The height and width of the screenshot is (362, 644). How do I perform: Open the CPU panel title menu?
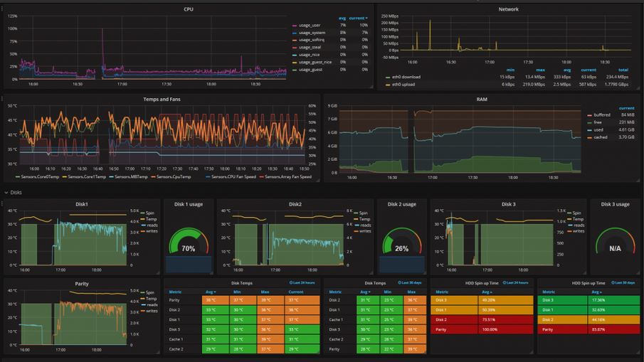click(188, 9)
